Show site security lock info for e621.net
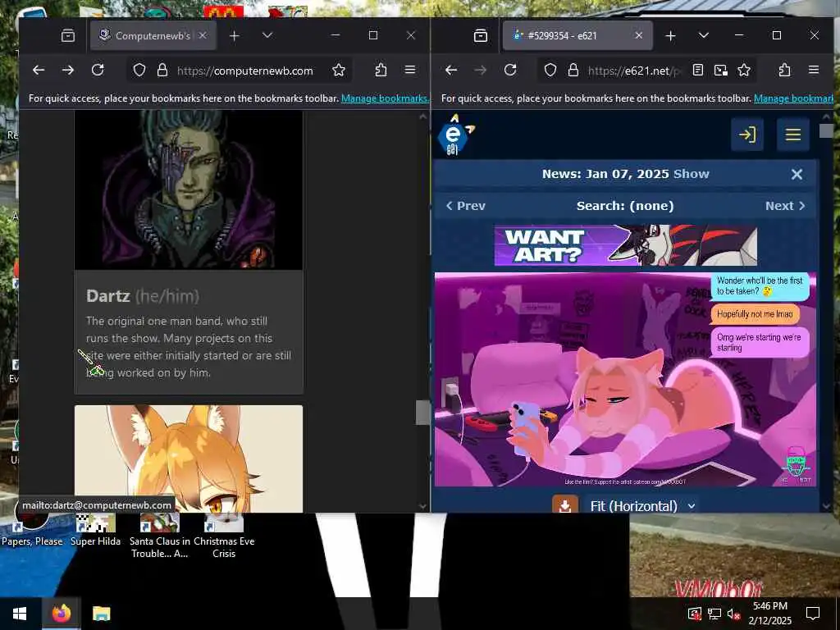 coord(573,71)
